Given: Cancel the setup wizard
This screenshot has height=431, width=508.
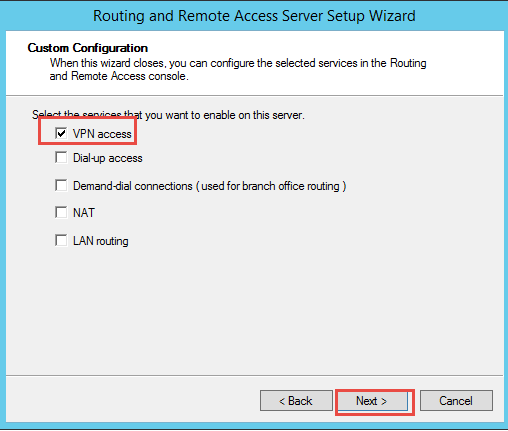Looking at the screenshot, I should point(456,401).
